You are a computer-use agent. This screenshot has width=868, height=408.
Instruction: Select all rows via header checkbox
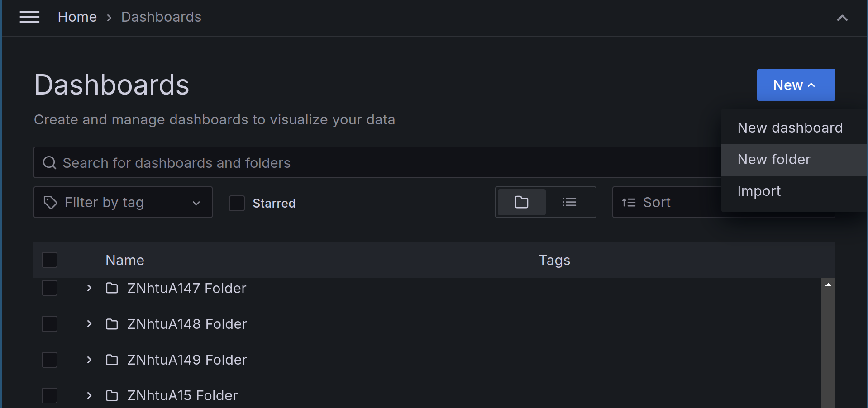[49, 260]
